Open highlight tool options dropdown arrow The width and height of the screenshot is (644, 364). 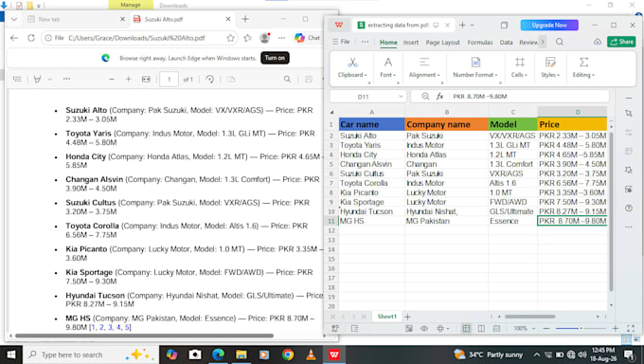pyautogui.click(x=49, y=79)
